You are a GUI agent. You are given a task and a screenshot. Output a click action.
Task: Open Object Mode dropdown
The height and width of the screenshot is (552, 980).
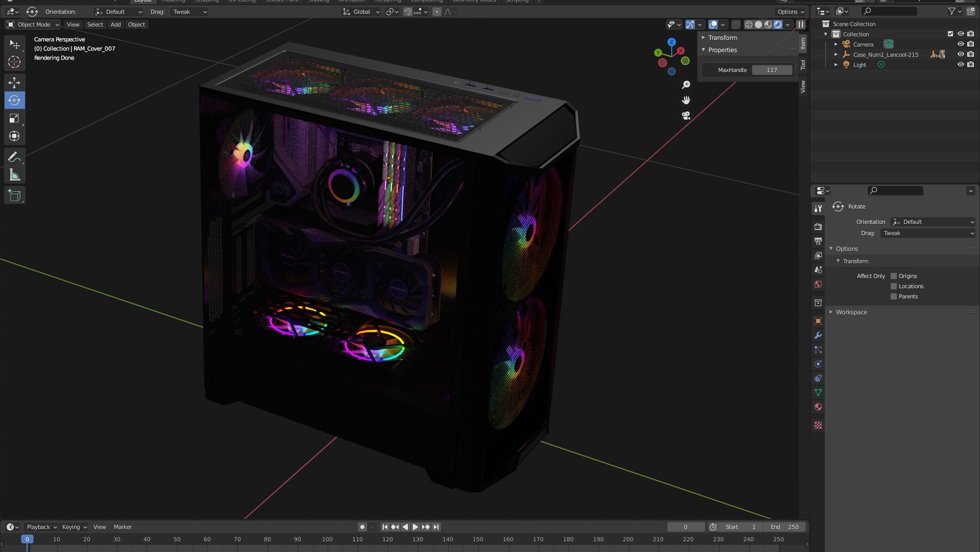pyautogui.click(x=33, y=25)
